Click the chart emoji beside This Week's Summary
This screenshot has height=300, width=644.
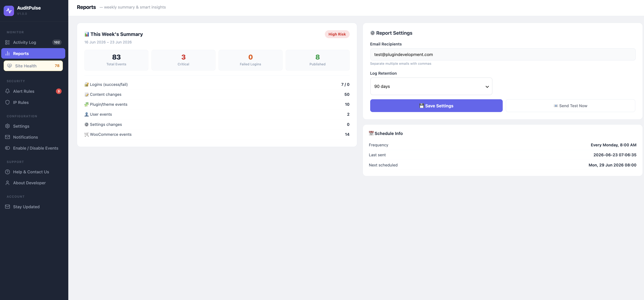87,34
